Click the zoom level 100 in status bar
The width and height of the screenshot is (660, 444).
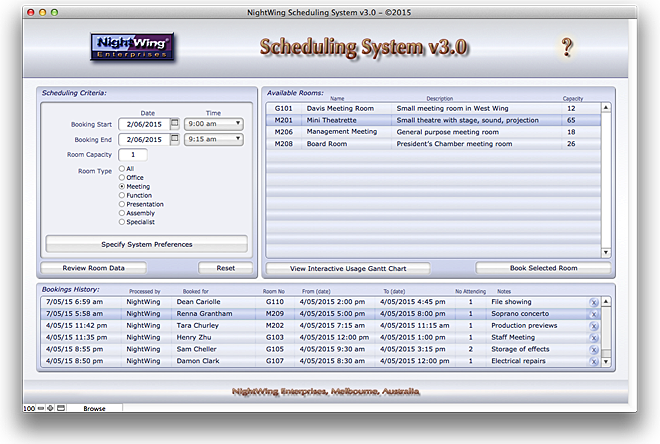tap(29, 408)
